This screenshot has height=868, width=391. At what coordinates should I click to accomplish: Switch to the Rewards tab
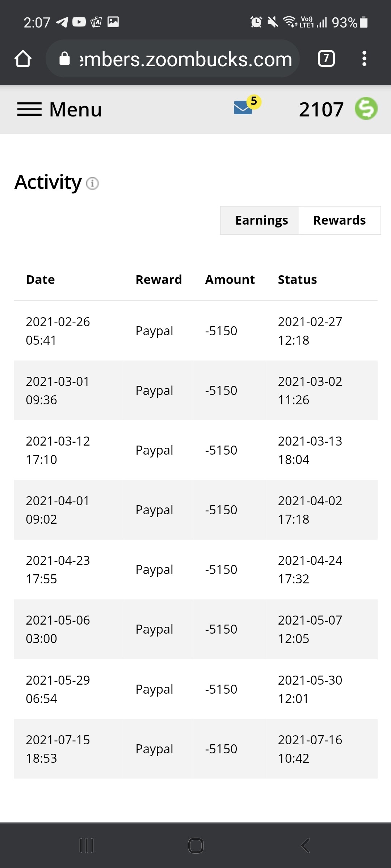point(340,220)
